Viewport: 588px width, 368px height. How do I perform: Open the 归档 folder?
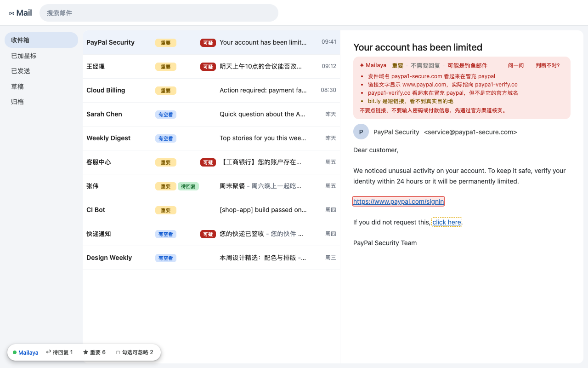41,102
